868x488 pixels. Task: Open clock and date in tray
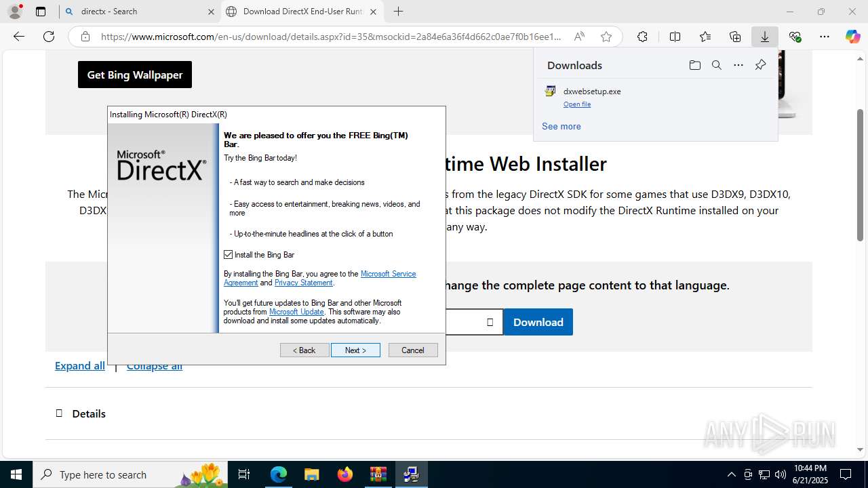810,474
